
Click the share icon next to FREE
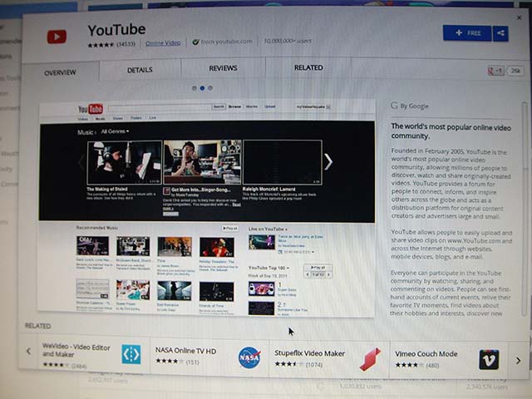(x=500, y=33)
